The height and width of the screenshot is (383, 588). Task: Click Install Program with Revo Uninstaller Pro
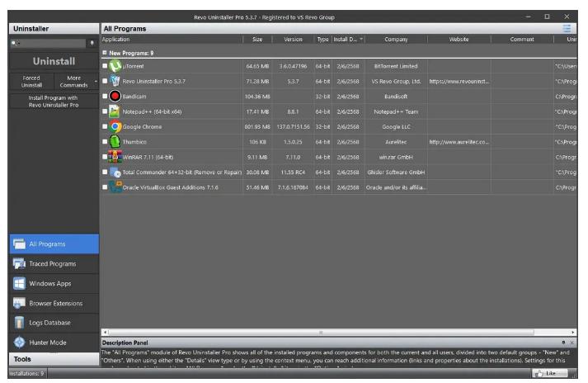coord(54,102)
